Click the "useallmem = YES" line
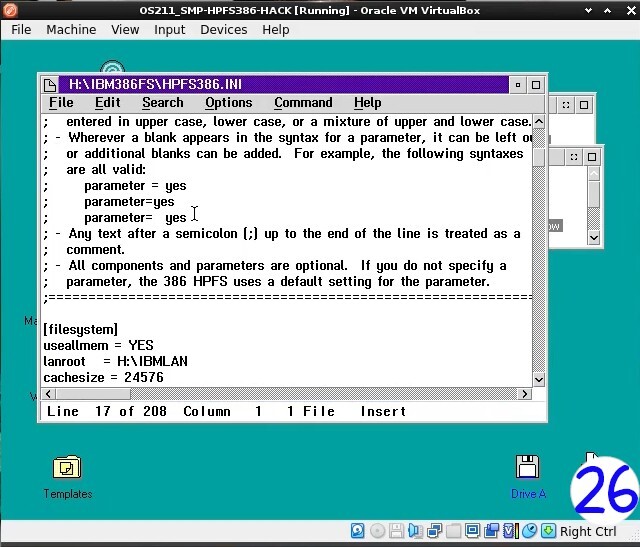 pyautogui.click(x=98, y=345)
